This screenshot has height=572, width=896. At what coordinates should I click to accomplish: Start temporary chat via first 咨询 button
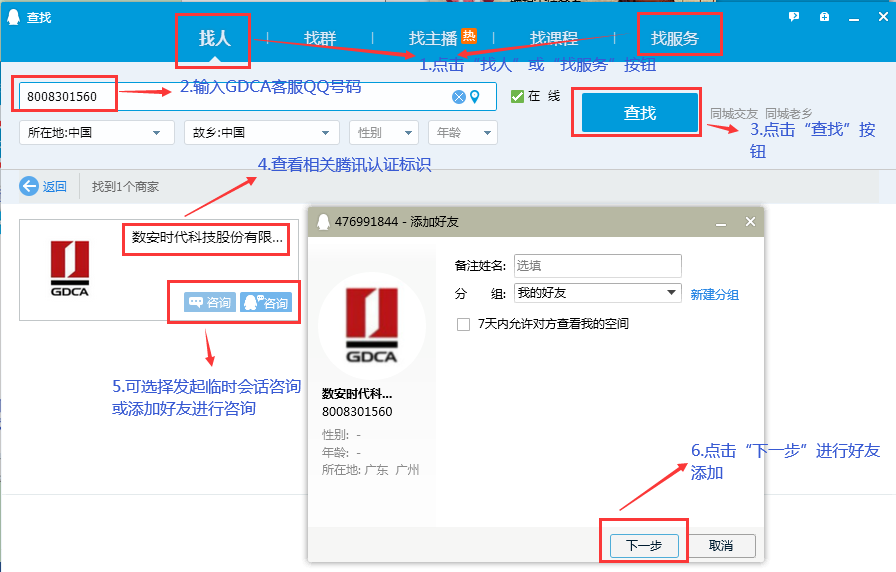click(210, 302)
